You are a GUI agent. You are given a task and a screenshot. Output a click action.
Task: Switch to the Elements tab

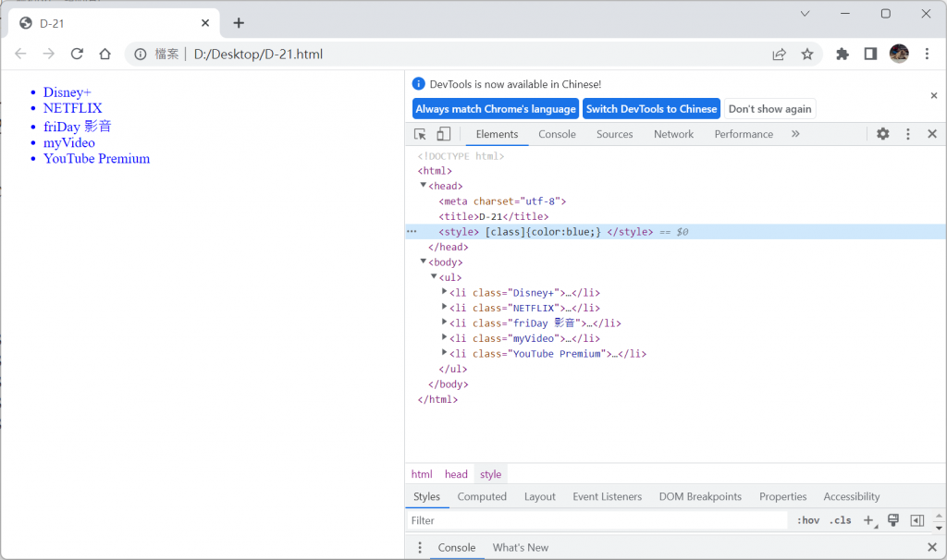coord(497,134)
